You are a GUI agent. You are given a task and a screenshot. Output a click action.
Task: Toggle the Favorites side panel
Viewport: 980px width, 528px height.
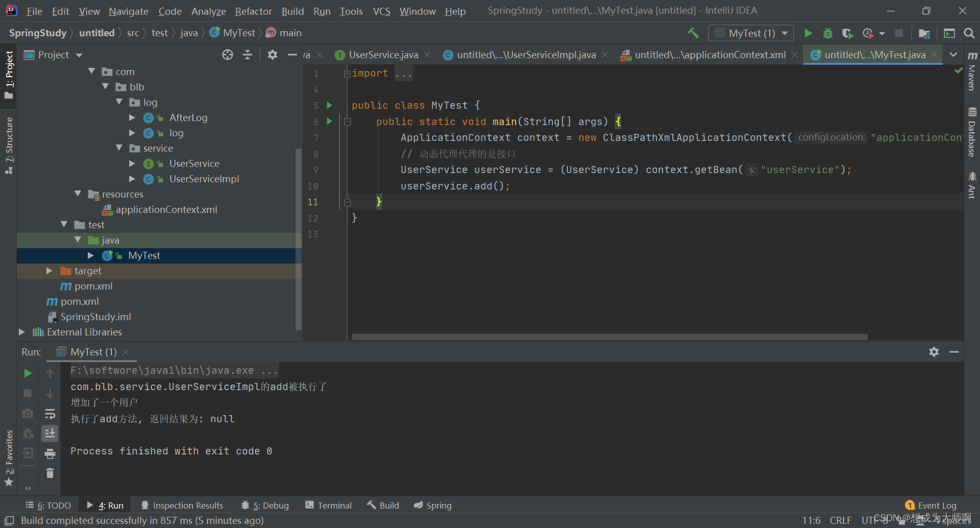9,458
